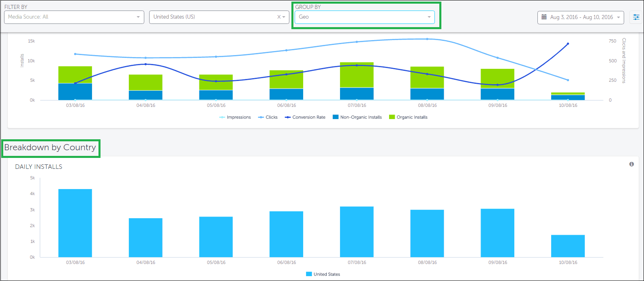Click the 08/08/16 Clicks line data point
644x281 pixels.
coord(427,39)
